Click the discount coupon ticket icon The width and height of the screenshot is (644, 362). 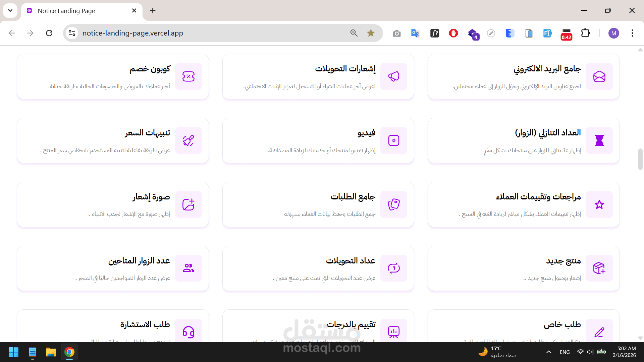[189, 76]
